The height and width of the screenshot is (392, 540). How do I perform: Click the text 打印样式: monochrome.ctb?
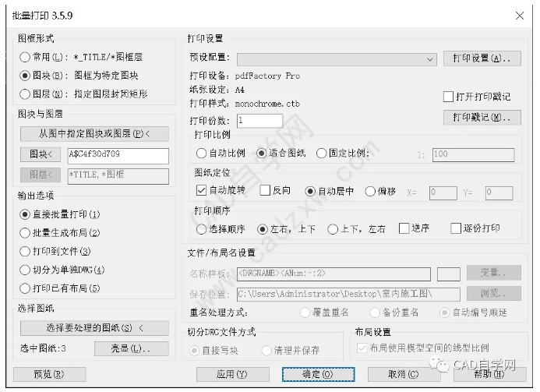point(245,104)
